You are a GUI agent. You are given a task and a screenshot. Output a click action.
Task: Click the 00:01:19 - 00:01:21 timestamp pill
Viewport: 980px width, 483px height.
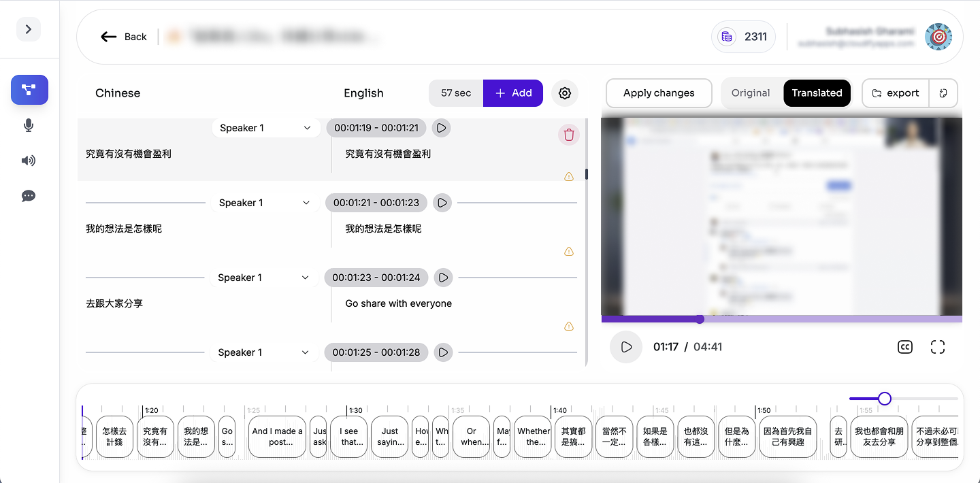(x=376, y=128)
